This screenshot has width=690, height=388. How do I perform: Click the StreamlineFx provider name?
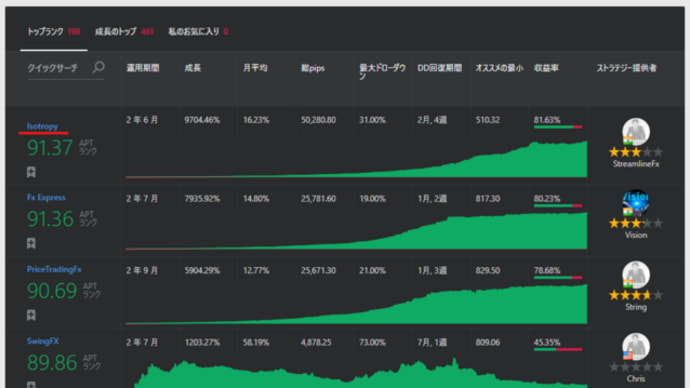tap(636, 164)
